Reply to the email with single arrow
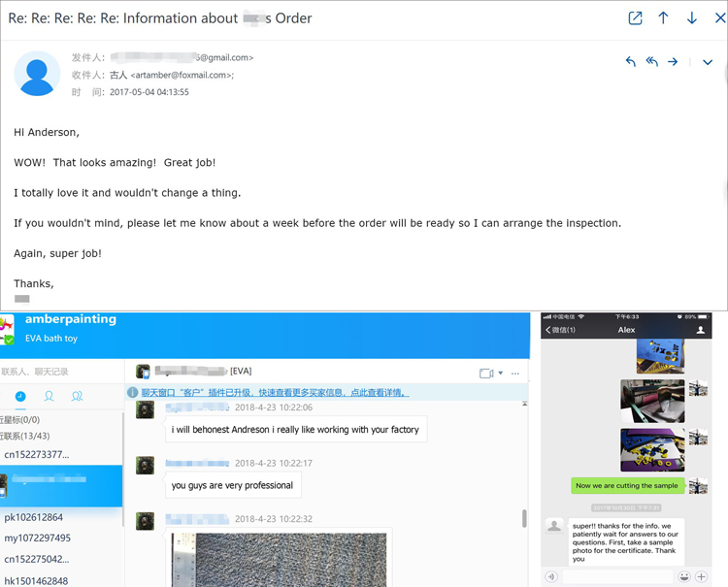728x587 pixels. click(631, 62)
